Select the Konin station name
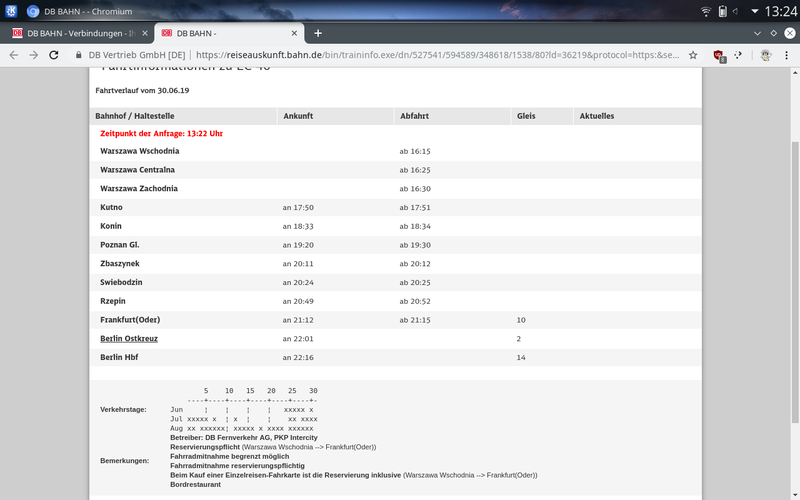 (111, 227)
